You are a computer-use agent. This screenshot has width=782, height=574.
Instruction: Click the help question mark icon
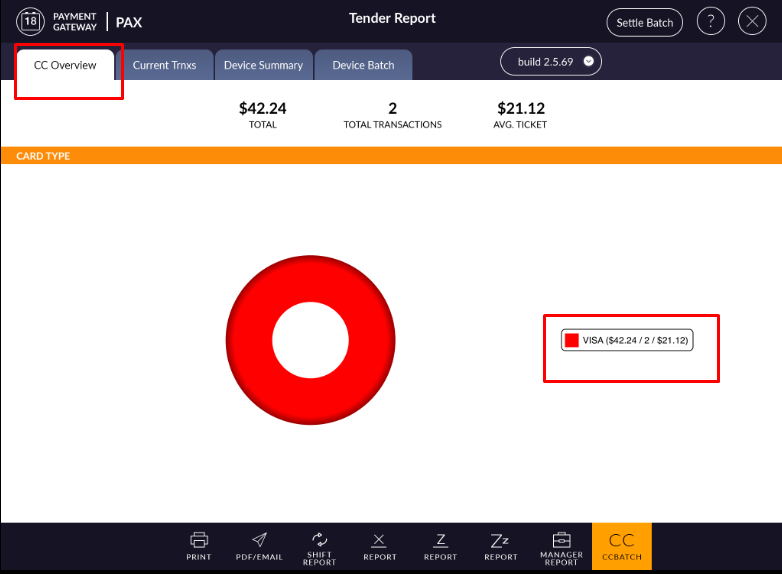[x=710, y=22]
